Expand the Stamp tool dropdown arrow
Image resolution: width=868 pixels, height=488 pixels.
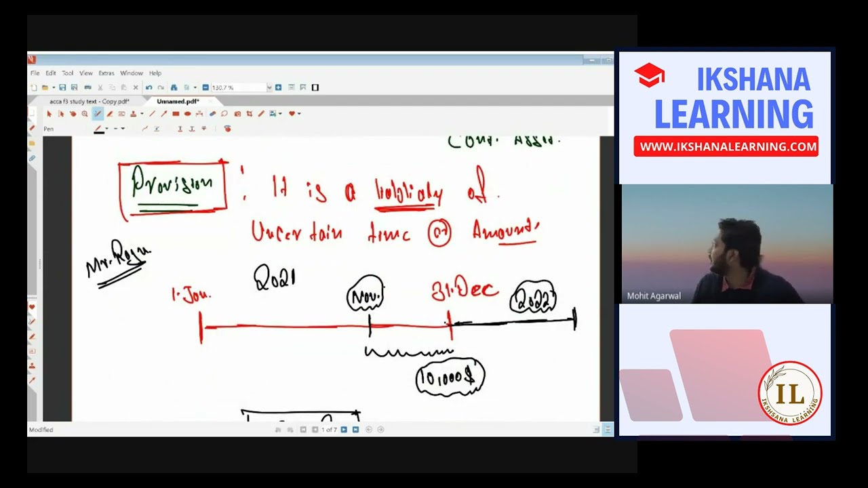pyautogui.click(x=142, y=114)
